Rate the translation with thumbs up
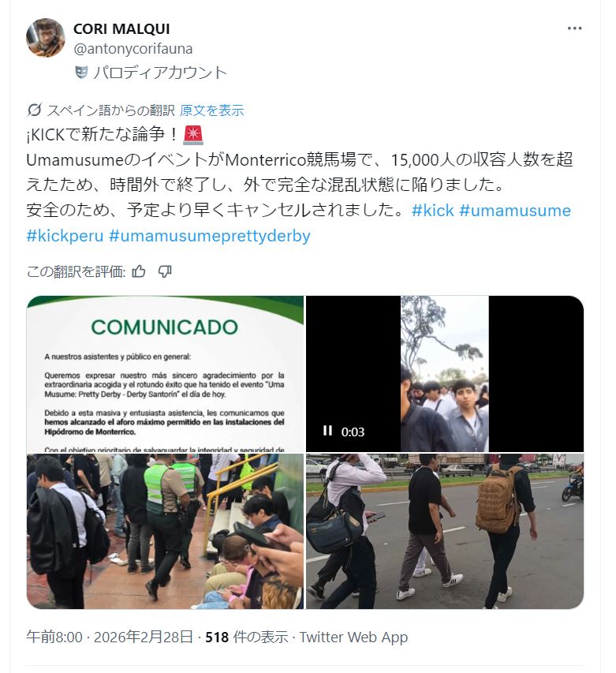 pos(139,271)
